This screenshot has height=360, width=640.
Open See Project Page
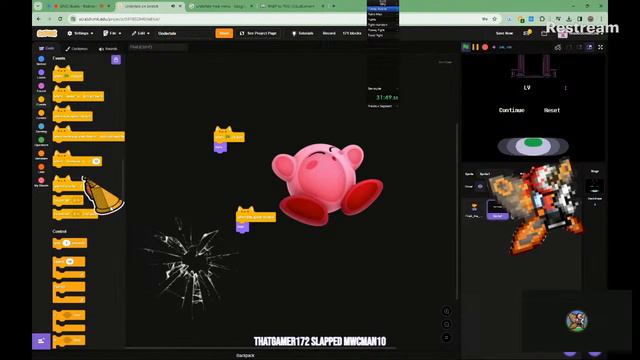point(258,33)
